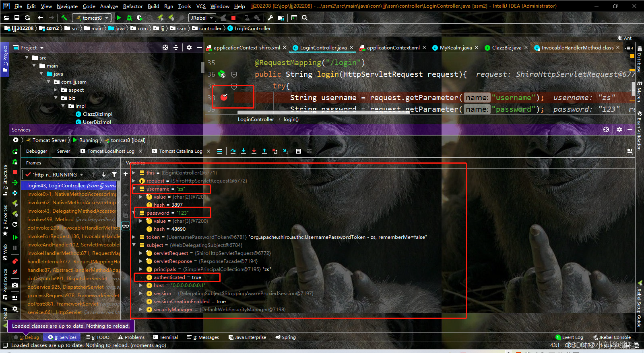Click Run to Cursor icon
Screen dimensions: 644x353
pos(285,151)
